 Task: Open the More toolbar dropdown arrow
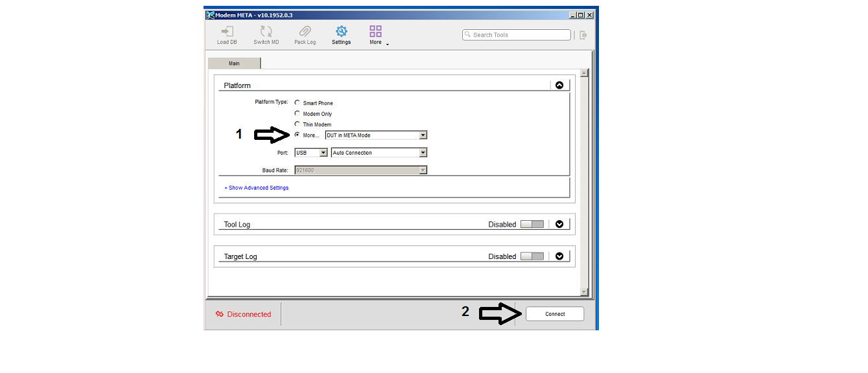[387, 45]
